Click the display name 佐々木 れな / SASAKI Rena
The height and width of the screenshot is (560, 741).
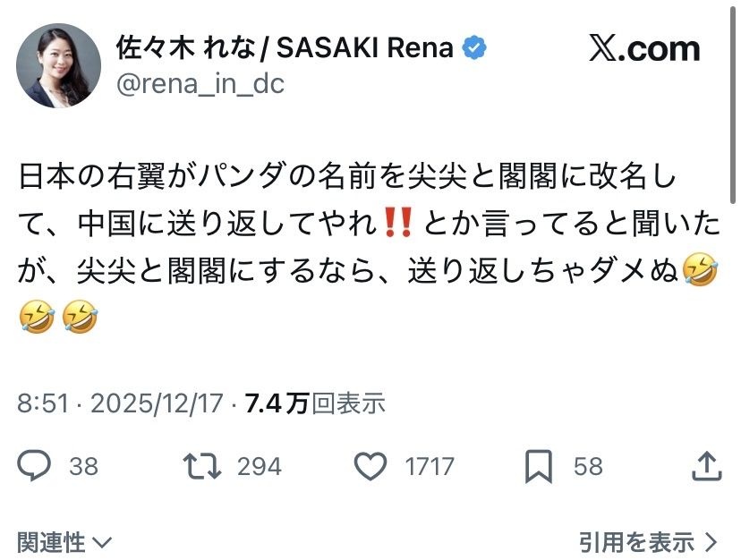285,48
